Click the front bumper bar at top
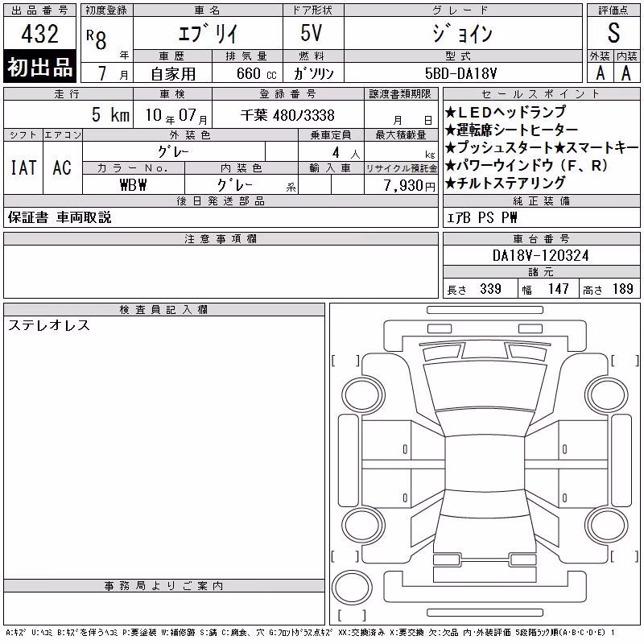This screenshot has width=644, height=644. 485,310
